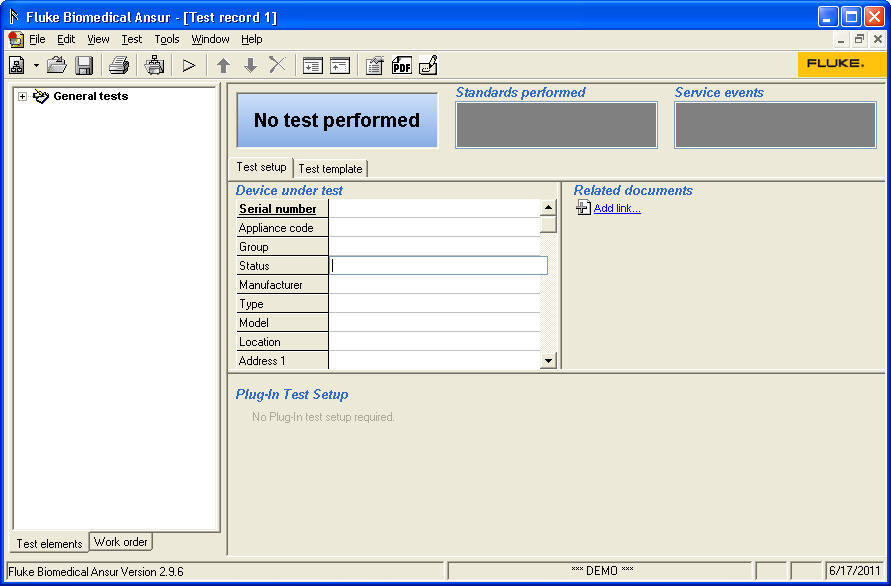Open the digital signature tool
The width and height of the screenshot is (891, 586).
pos(428,65)
